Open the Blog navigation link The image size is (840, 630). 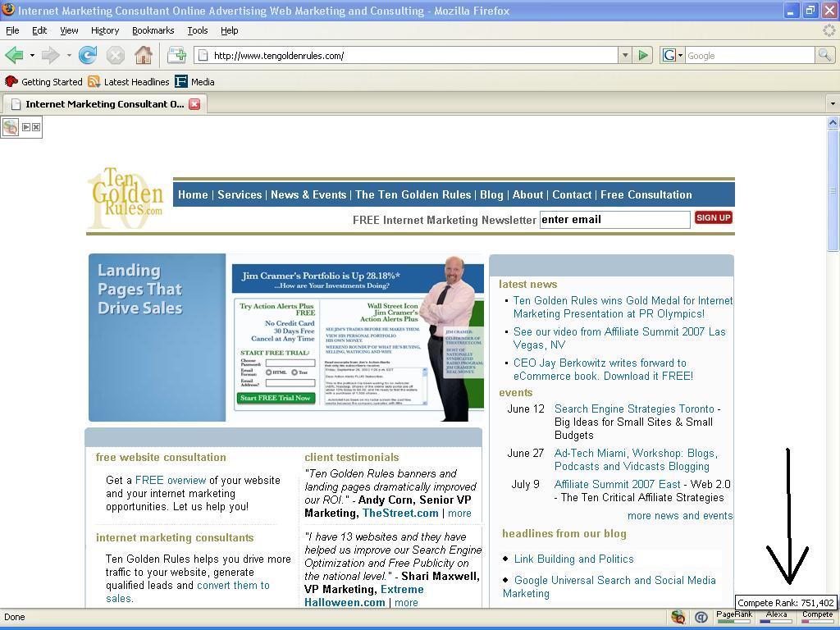click(492, 194)
